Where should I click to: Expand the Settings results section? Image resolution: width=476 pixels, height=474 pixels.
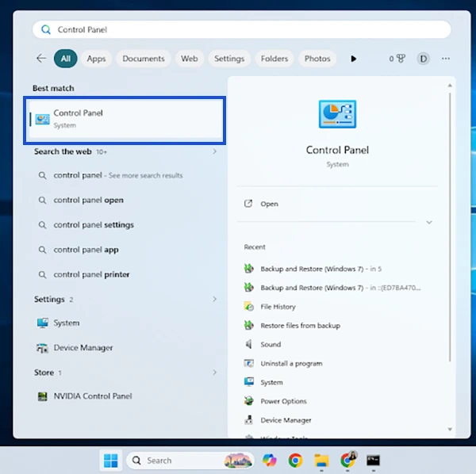coord(215,300)
